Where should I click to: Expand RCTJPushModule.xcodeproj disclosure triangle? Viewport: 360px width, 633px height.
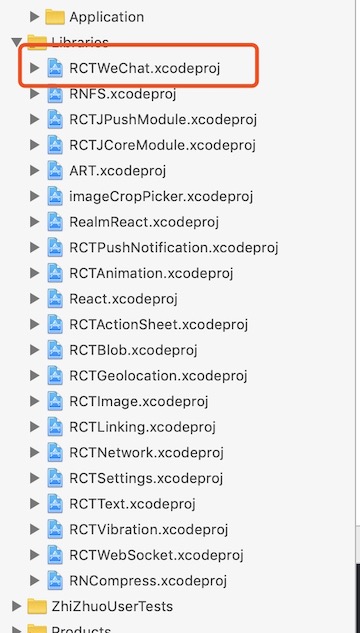coord(35,119)
